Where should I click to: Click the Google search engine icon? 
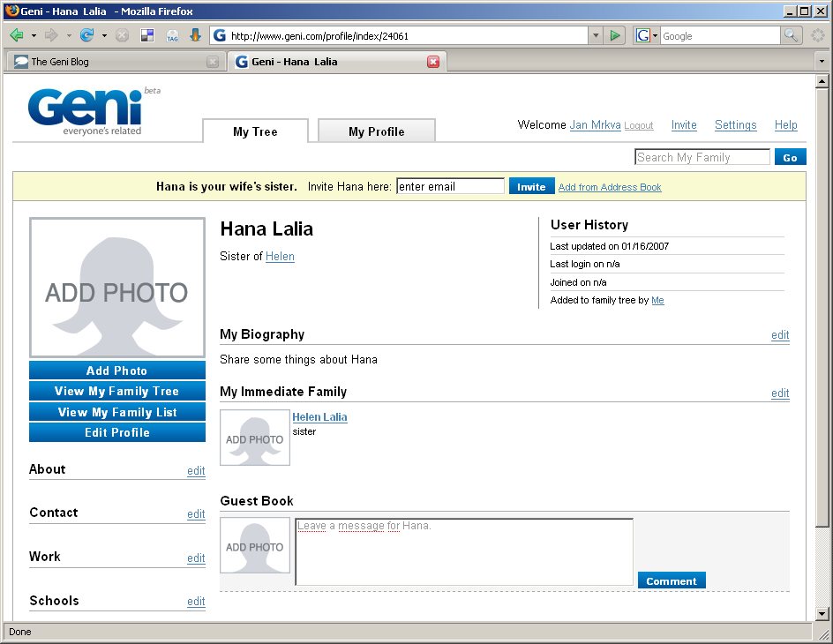click(x=642, y=35)
